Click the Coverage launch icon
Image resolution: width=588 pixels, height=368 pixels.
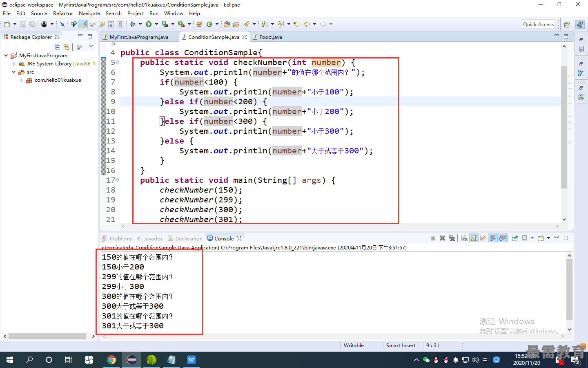point(165,24)
